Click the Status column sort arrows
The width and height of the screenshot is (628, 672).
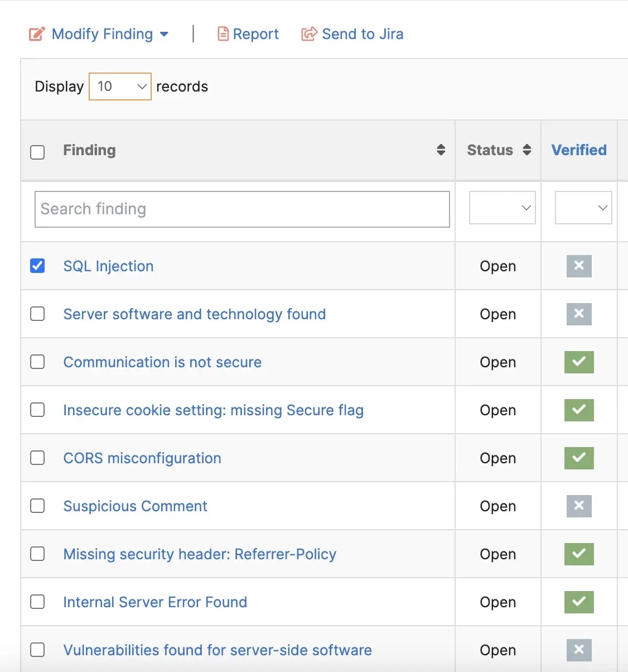[526, 150]
